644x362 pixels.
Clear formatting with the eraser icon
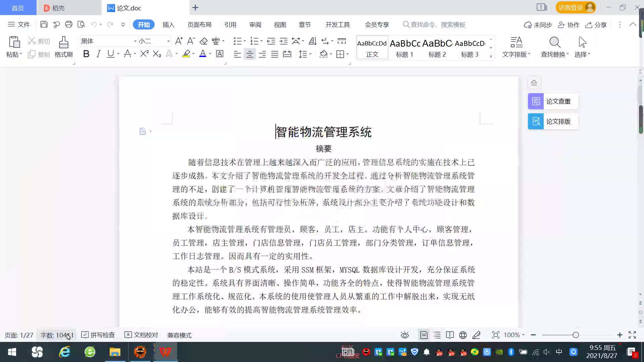pos(204,41)
